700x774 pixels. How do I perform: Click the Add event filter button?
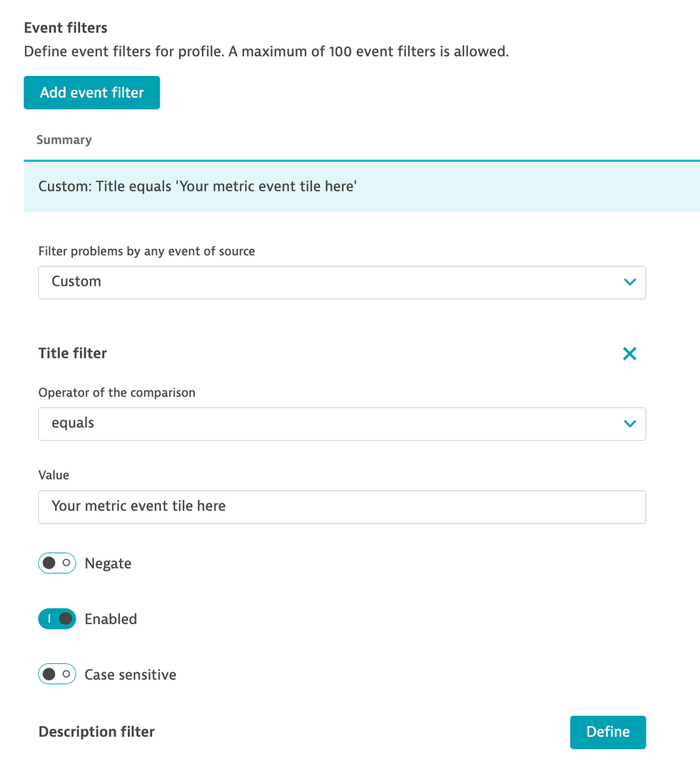point(91,92)
